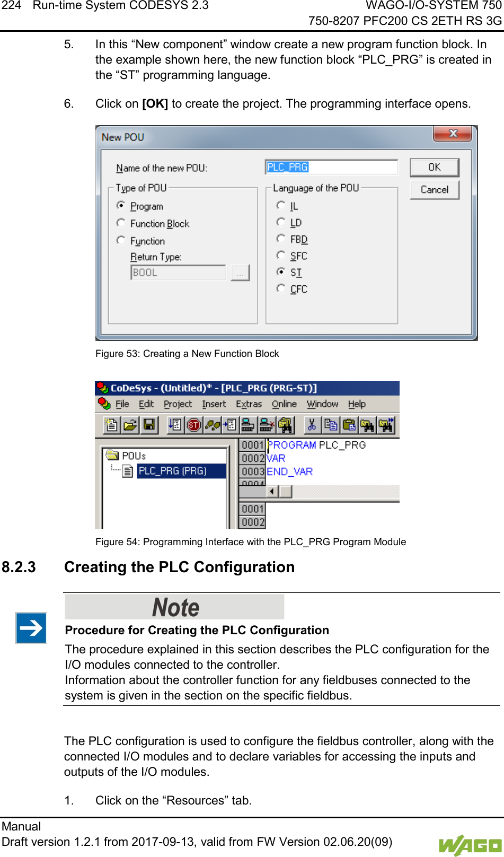Viewport: 504px width, 857px height.
Task: Click the blue arrow Note icon
Action: coord(31,628)
